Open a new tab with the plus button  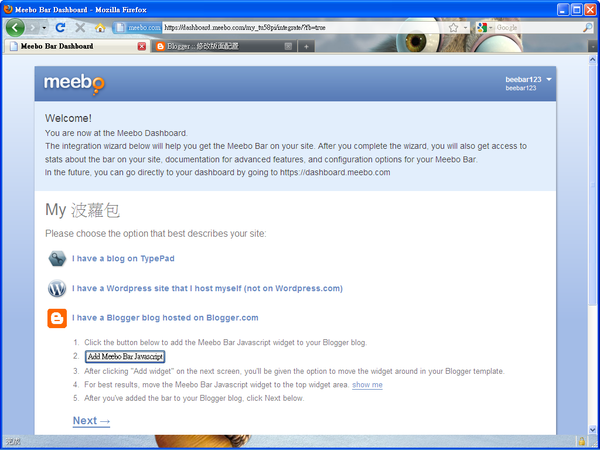306,47
